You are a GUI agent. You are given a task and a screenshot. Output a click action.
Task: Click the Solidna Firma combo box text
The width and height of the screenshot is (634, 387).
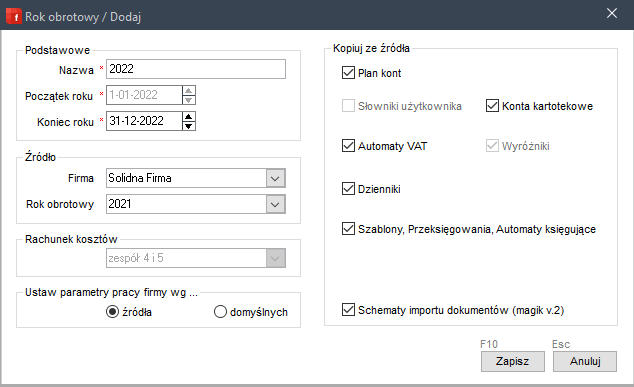click(x=140, y=178)
